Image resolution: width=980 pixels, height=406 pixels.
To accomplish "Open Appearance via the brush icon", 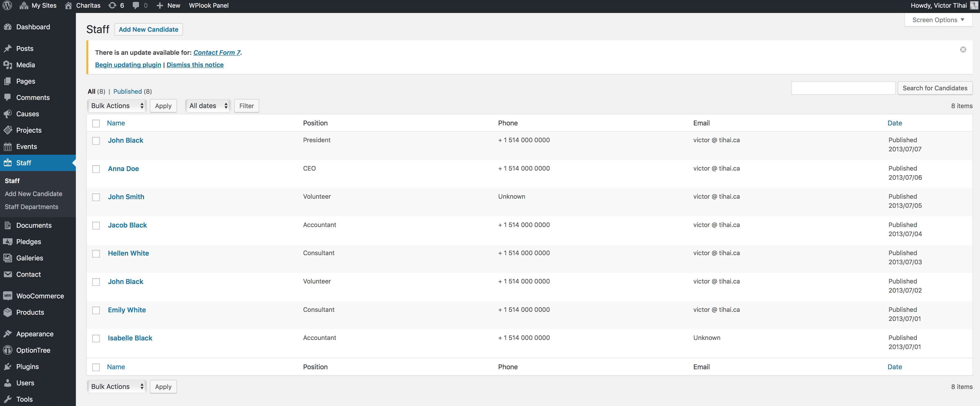I will [8, 334].
